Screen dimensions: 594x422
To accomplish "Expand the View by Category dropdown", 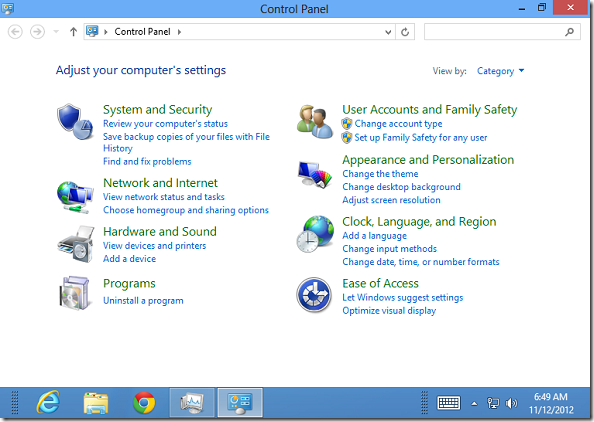I will click(x=500, y=71).
